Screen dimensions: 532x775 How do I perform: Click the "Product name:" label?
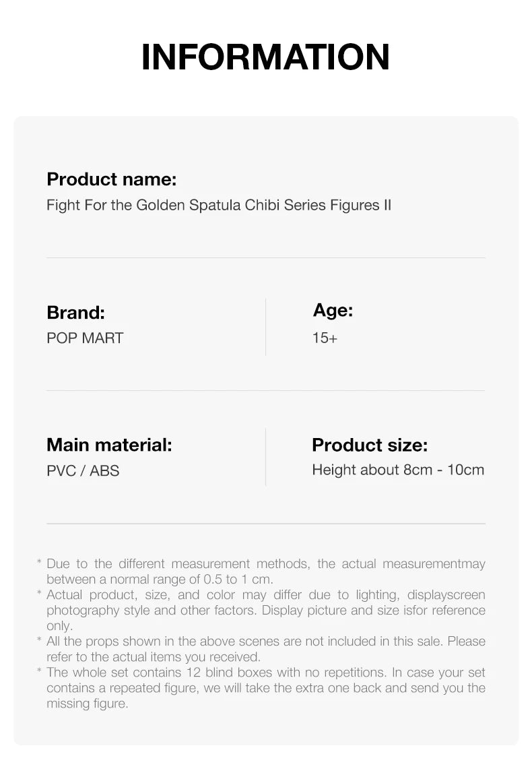click(111, 179)
